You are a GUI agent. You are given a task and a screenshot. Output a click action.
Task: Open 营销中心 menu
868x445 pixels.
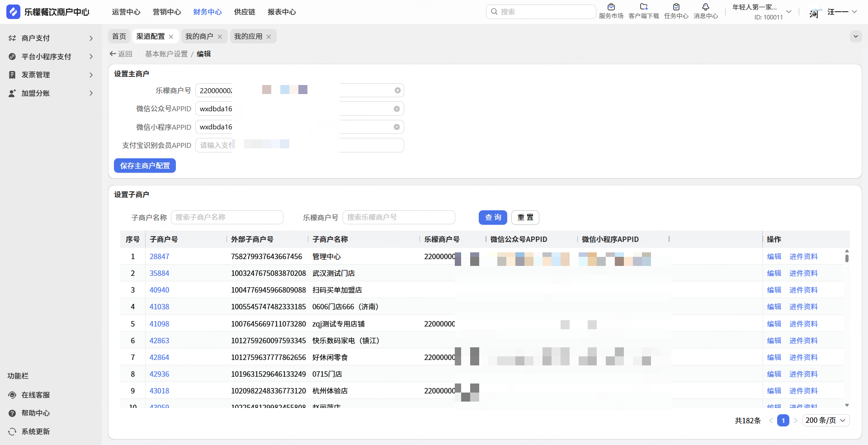(x=167, y=12)
